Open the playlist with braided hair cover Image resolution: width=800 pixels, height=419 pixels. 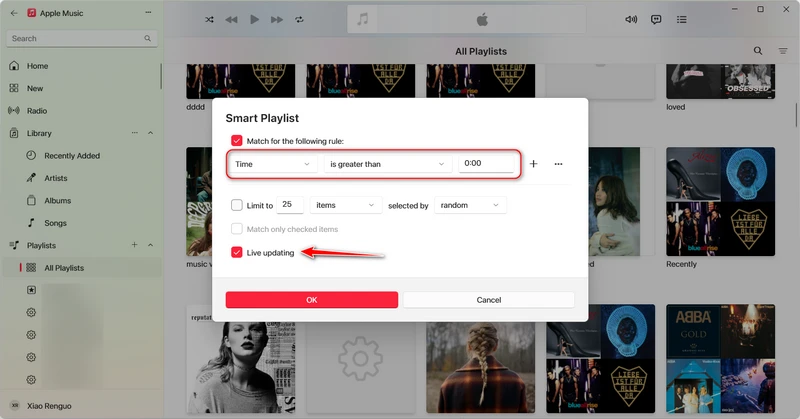coord(481,367)
